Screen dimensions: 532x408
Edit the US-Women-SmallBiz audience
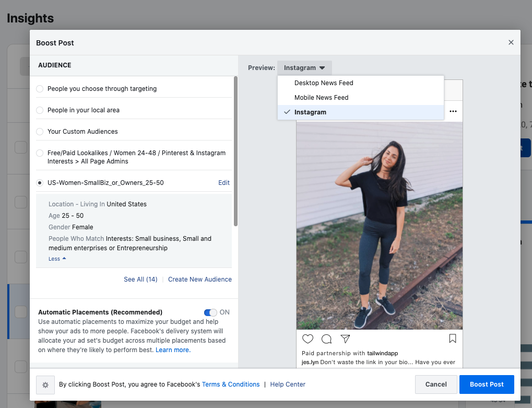click(x=224, y=183)
